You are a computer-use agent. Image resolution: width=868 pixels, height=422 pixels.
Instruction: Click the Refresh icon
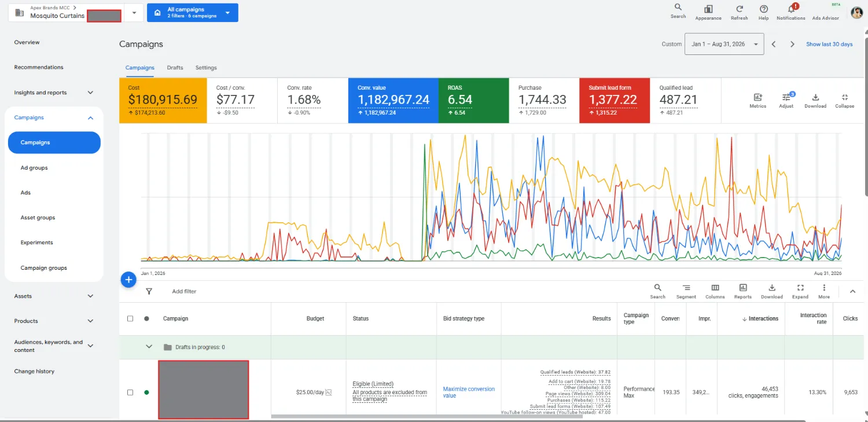739,12
